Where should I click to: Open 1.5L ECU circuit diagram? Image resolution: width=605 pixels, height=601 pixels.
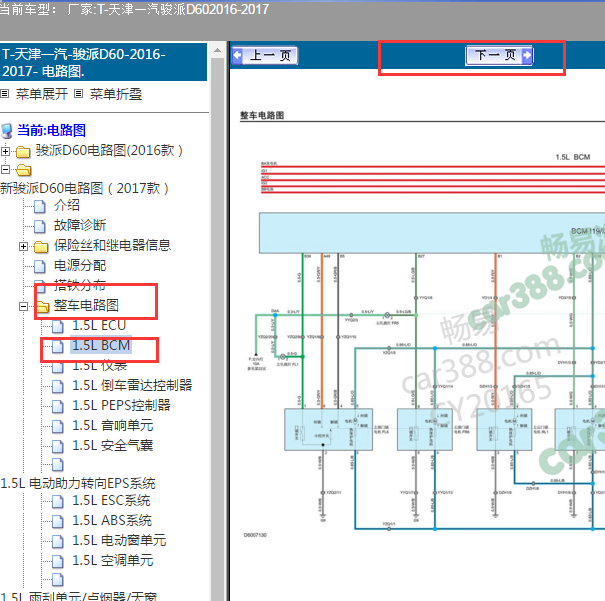[99, 325]
